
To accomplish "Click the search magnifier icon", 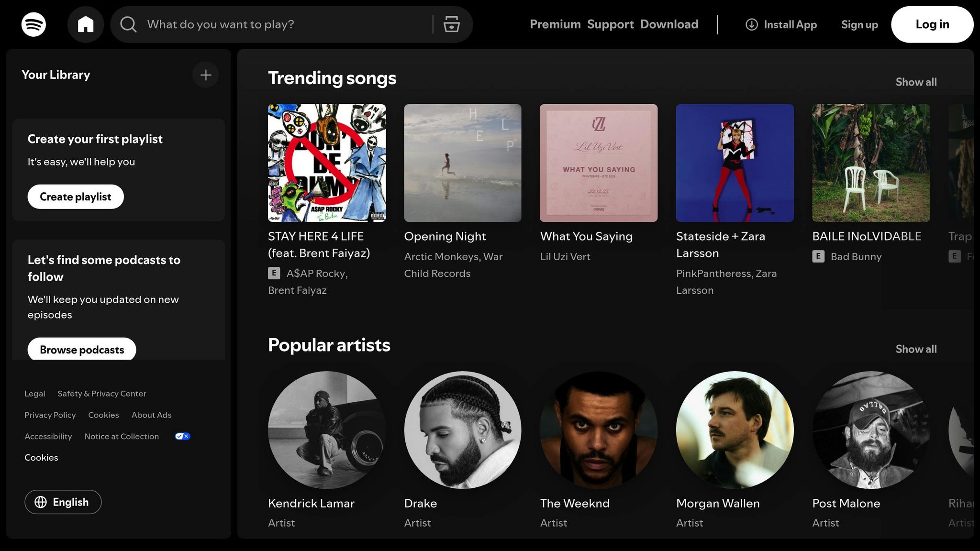I will [x=128, y=24].
